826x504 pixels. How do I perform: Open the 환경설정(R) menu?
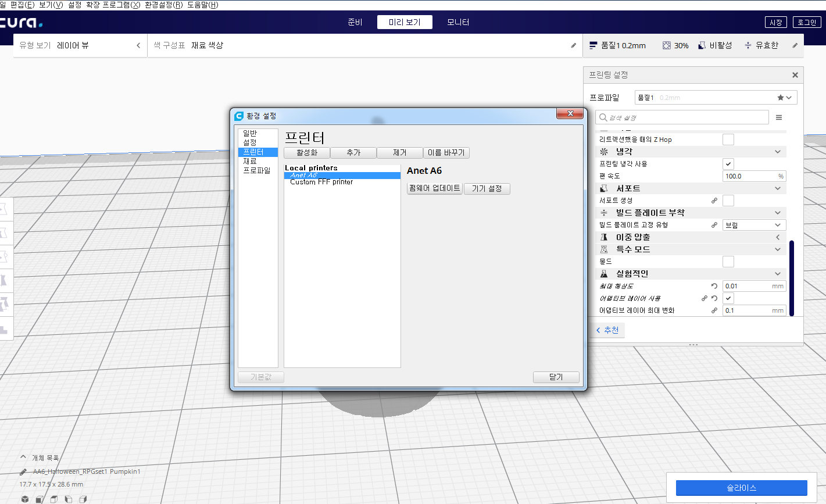[164, 5]
